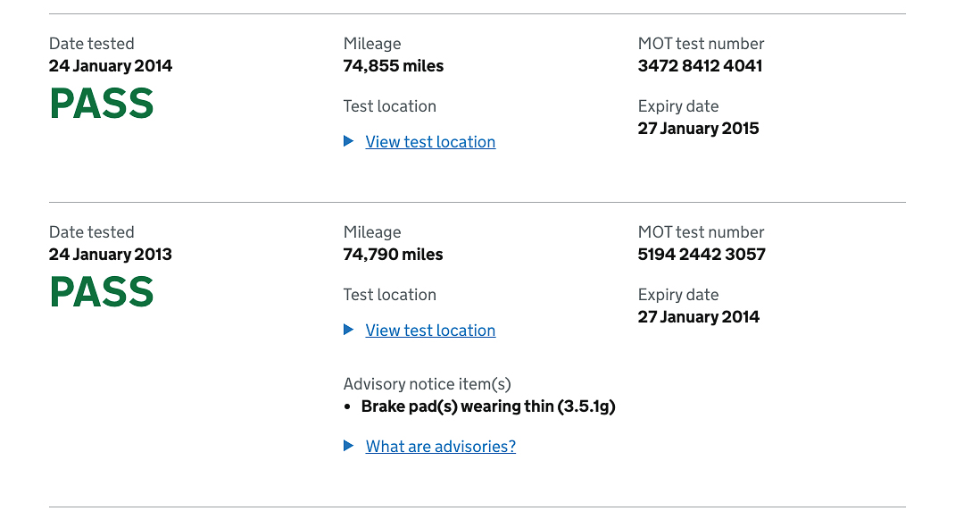Select MOT test number 3472 8412 4041

click(700, 66)
